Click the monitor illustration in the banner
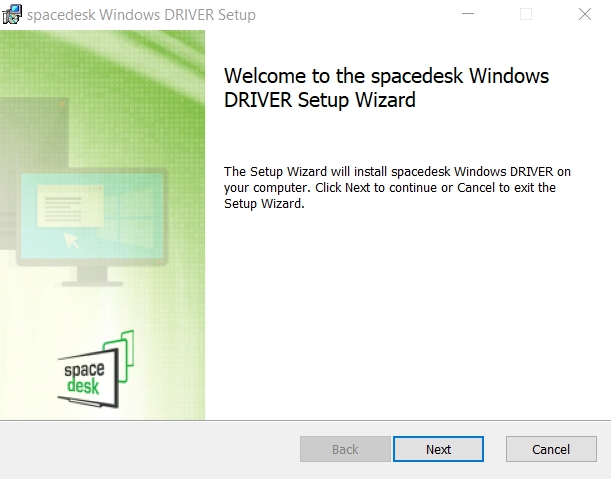This screenshot has width=611, height=479. pyautogui.click(x=92, y=227)
